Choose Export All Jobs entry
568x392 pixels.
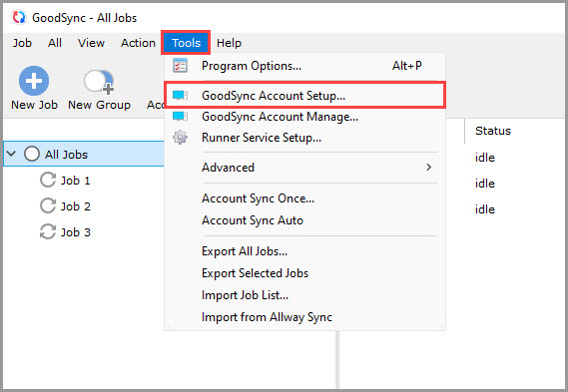click(304, 251)
